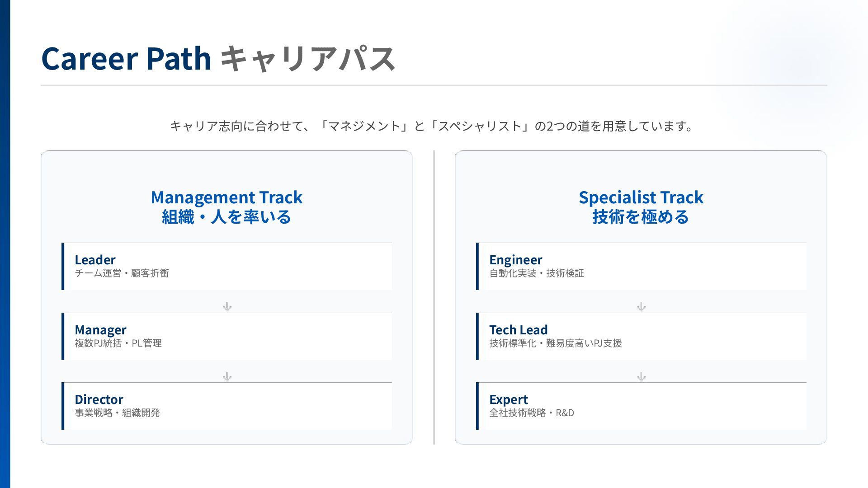
Task: Click the arrow between Tech Lead and Expert
Action: point(641,376)
